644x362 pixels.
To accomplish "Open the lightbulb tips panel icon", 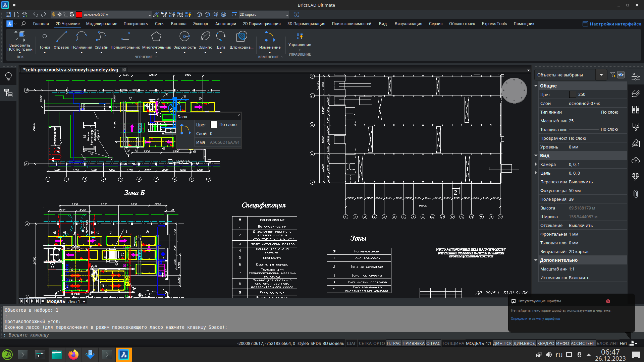I will click(8, 76).
